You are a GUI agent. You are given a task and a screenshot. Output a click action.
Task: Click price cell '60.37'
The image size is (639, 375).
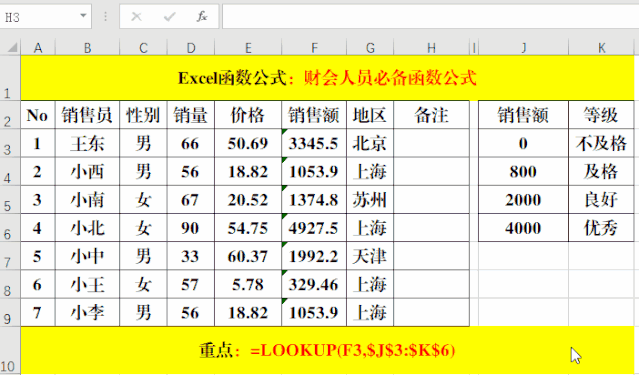[248, 256]
